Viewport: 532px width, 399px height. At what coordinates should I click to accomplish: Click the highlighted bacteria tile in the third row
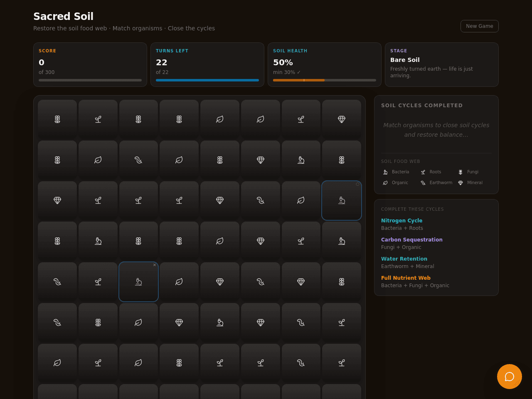point(342,200)
